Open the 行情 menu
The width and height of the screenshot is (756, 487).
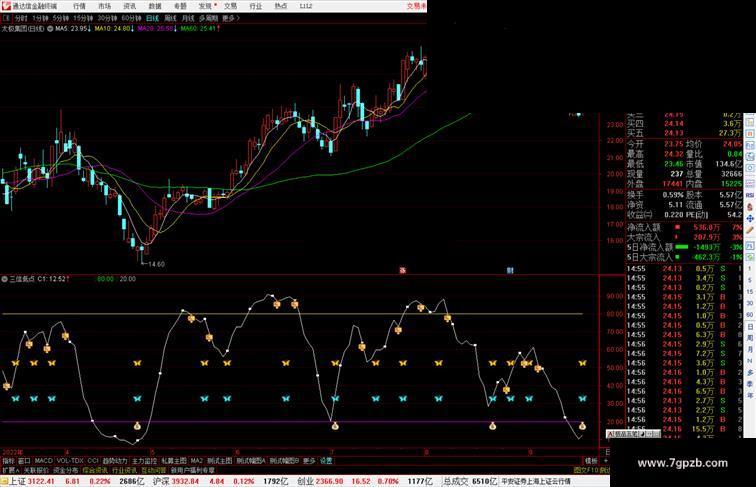coord(79,6)
